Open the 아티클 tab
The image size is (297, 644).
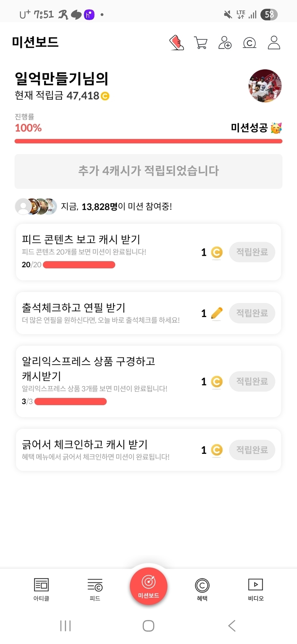pos(41,589)
